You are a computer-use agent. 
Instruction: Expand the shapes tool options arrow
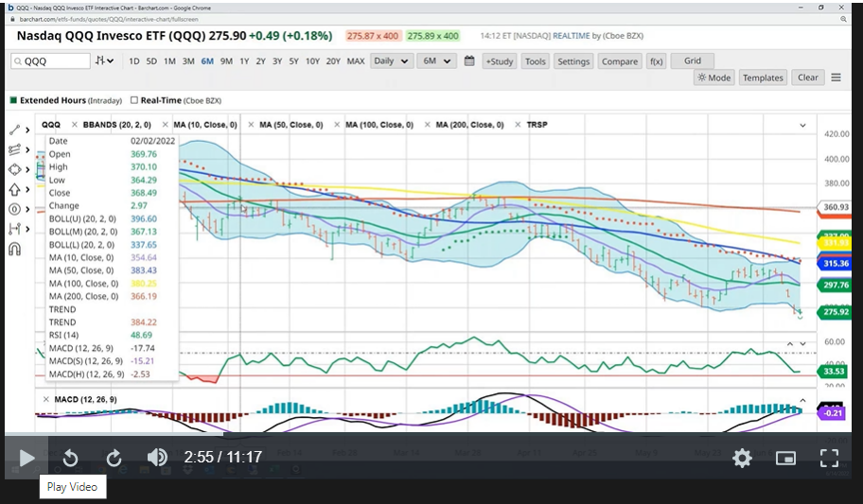tap(27, 170)
